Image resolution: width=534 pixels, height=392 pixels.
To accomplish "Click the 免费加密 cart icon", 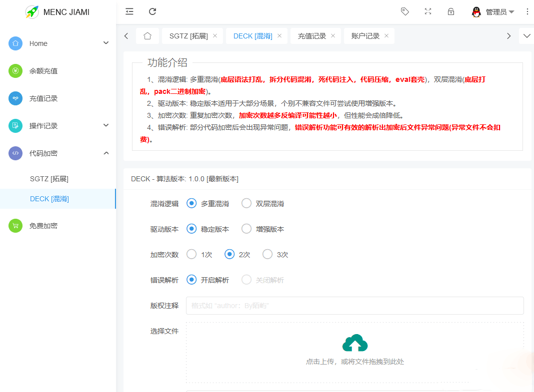I will [x=15, y=226].
